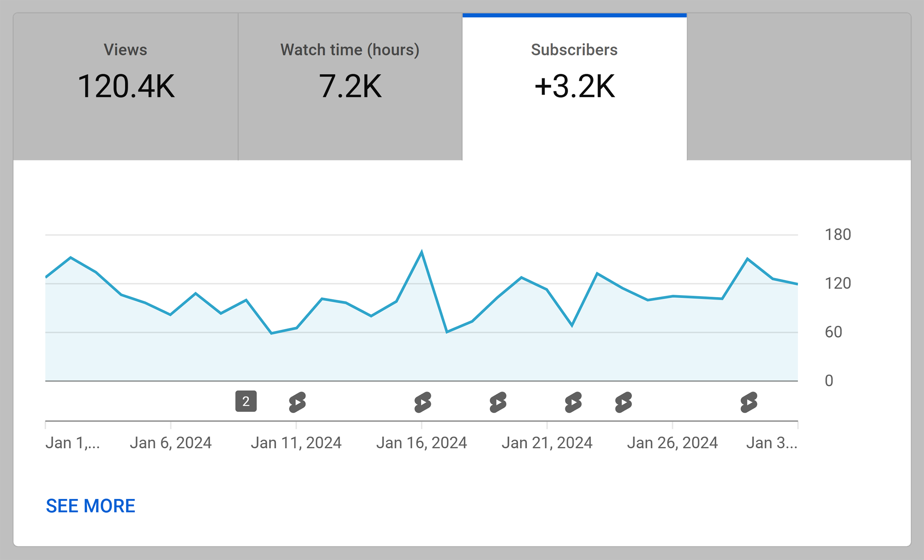Image resolution: width=924 pixels, height=560 pixels.
Task: Click the Shorts icon at Jan 19
Action: 498,402
